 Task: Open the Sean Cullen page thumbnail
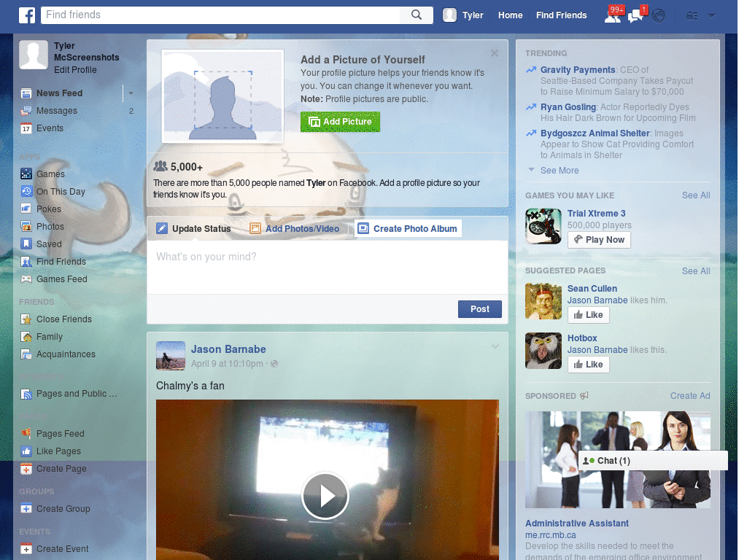coord(543,301)
